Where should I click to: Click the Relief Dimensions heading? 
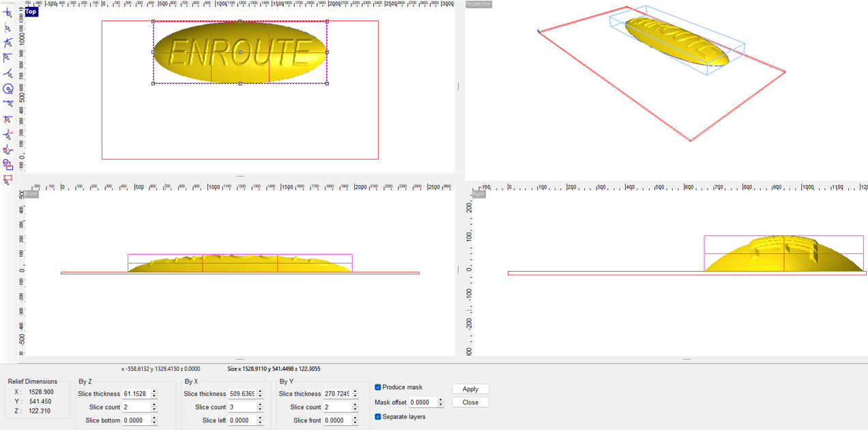33,382
